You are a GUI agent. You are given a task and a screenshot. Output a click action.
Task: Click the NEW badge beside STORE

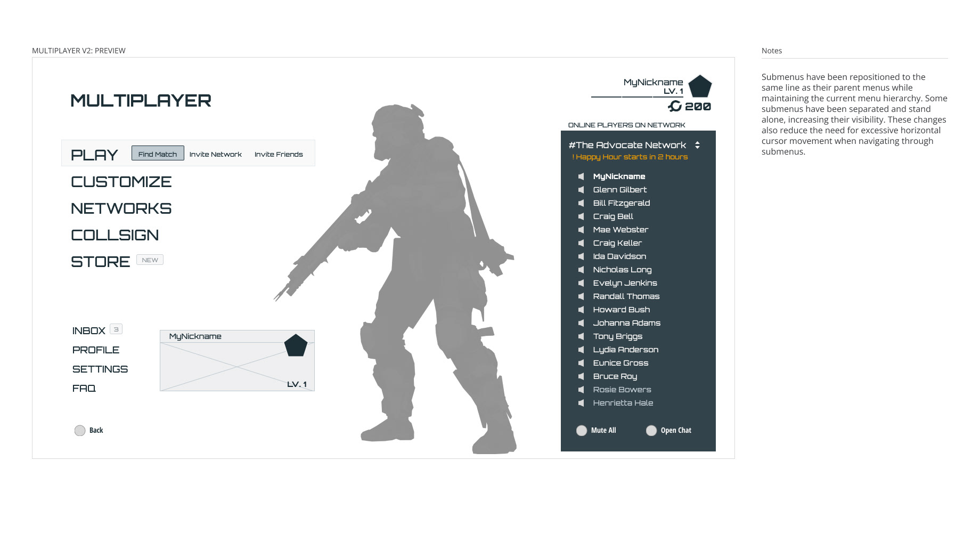click(x=150, y=260)
